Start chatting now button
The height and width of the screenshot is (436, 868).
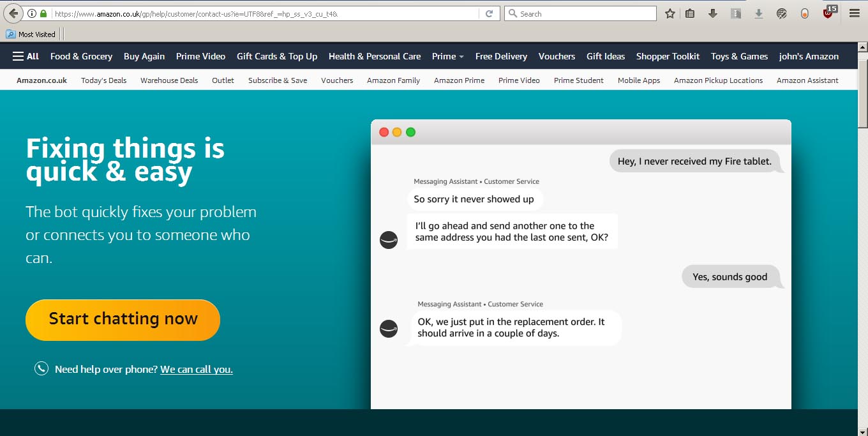click(x=123, y=319)
